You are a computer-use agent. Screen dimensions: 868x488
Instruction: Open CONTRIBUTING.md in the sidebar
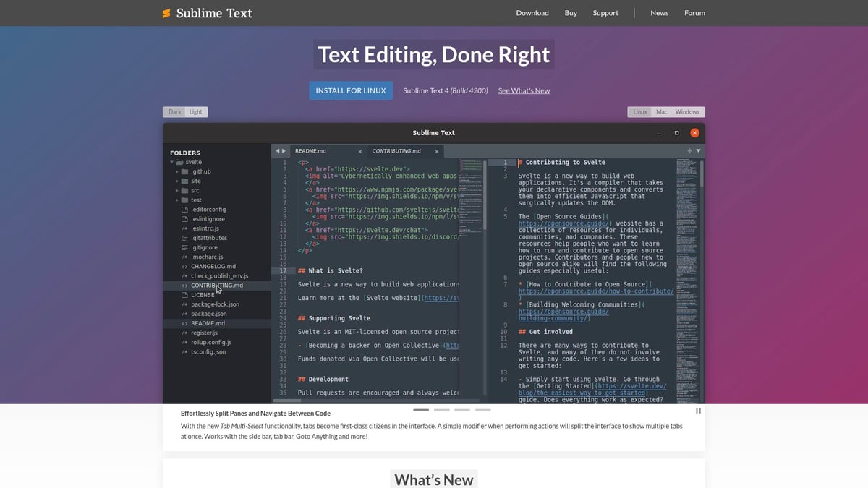point(217,286)
